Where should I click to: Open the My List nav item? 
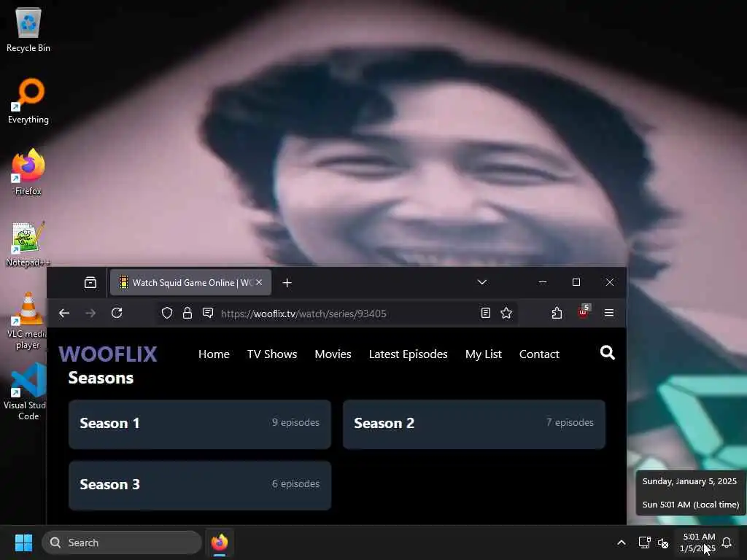pos(484,354)
